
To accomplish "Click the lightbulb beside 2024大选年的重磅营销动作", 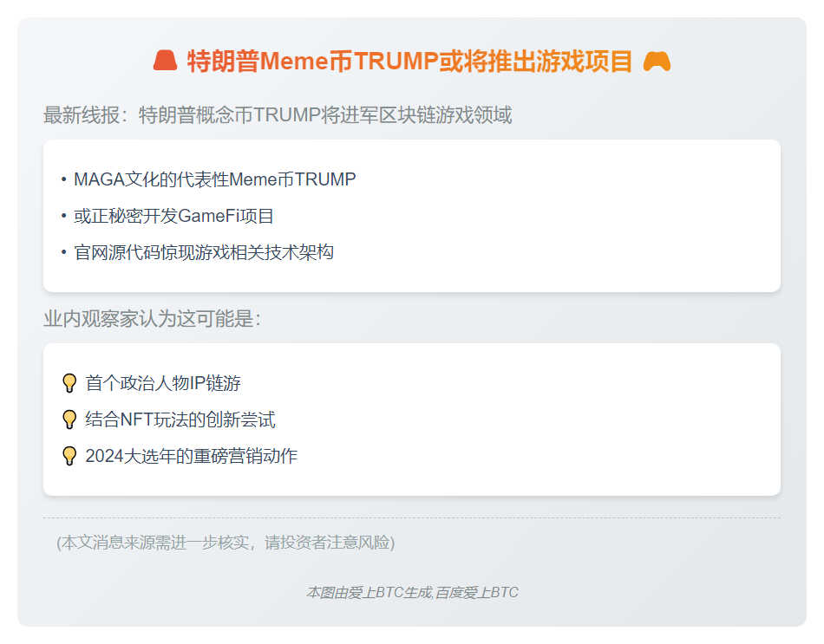I will 69,456.
